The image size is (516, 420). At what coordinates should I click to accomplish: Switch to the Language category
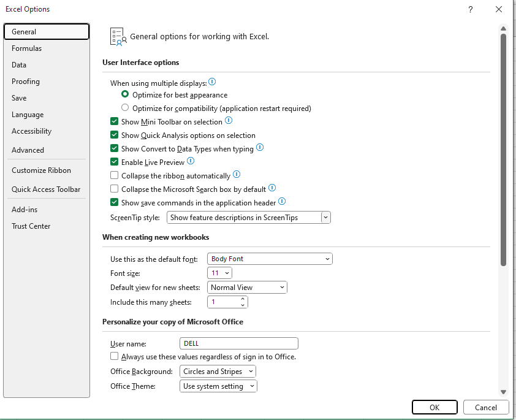point(47,115)
